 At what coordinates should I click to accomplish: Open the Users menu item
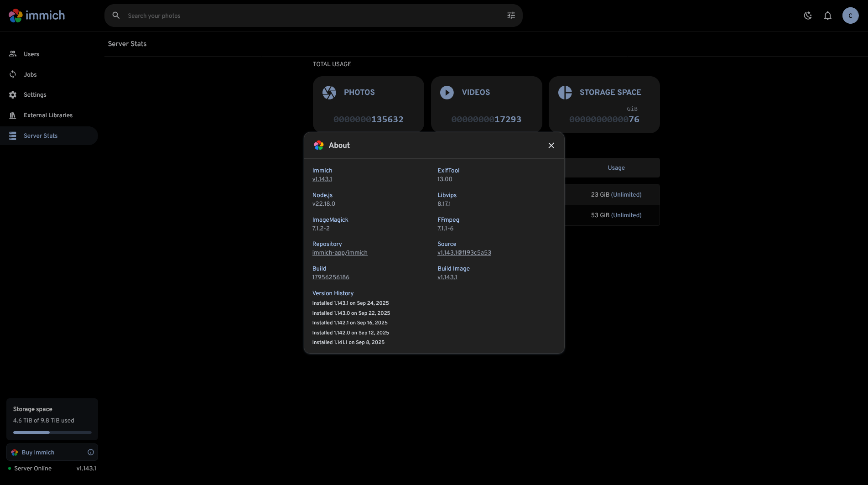coord(49,54)
